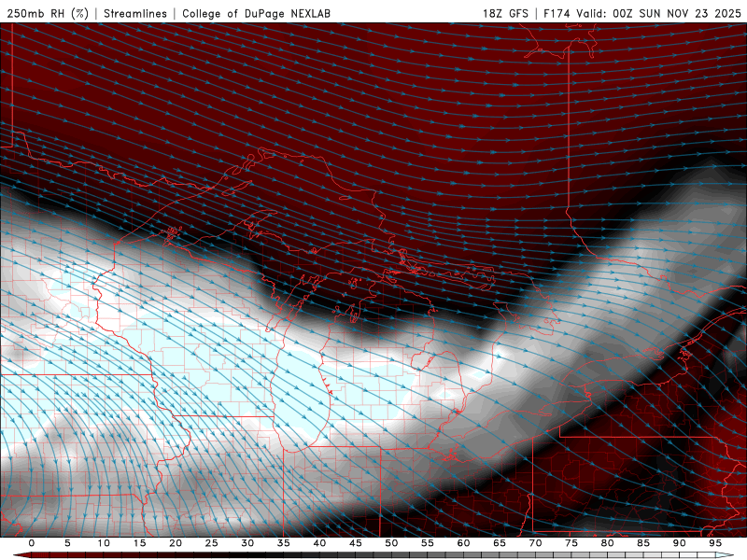This screenshot has width=747, height=560.
Task: Click the '65' label on color scale
Action: [x=500, y=543]
